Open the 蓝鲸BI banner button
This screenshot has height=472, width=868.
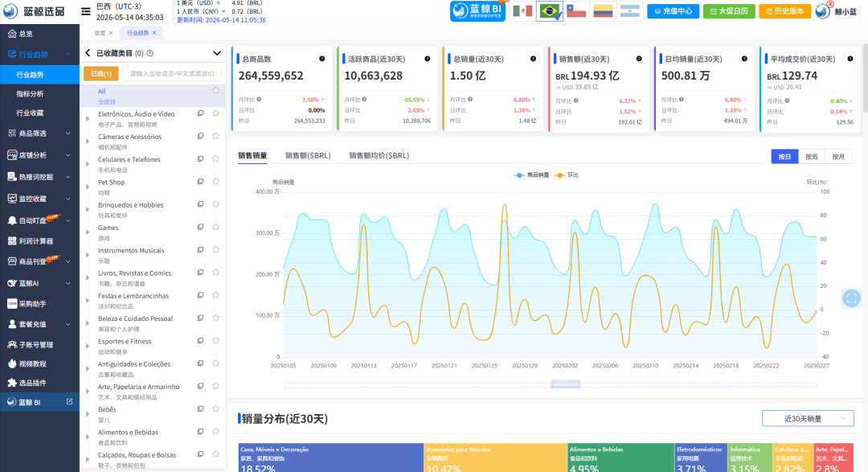pos(477,11)
